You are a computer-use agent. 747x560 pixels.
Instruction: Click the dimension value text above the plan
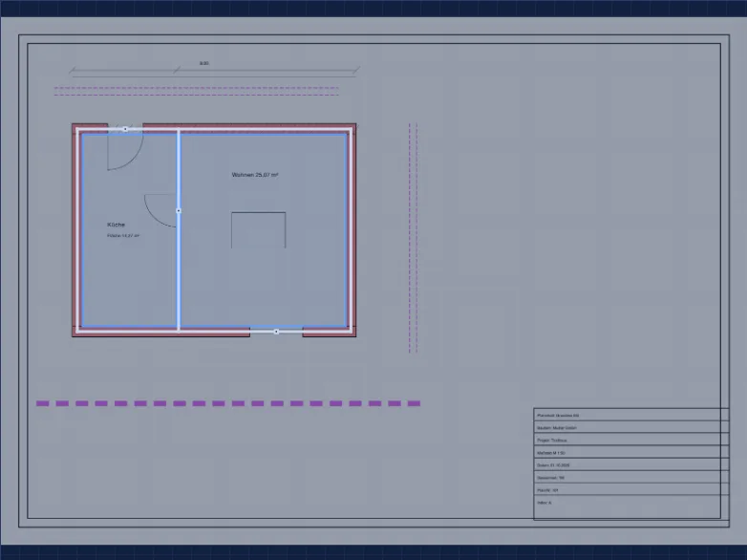(x=203, y=63)
